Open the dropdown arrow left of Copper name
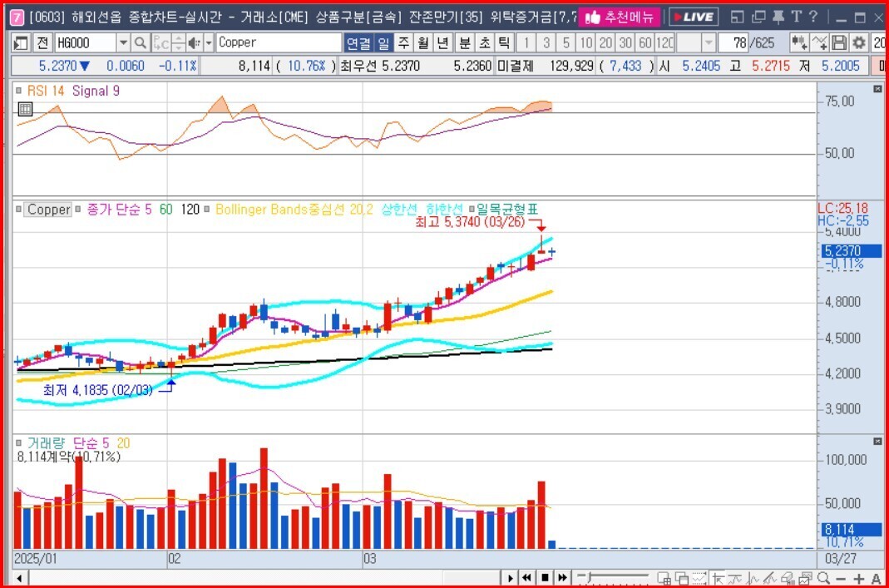Image resolution: width=889 pixels, height=588 pixels. (209, 42)
